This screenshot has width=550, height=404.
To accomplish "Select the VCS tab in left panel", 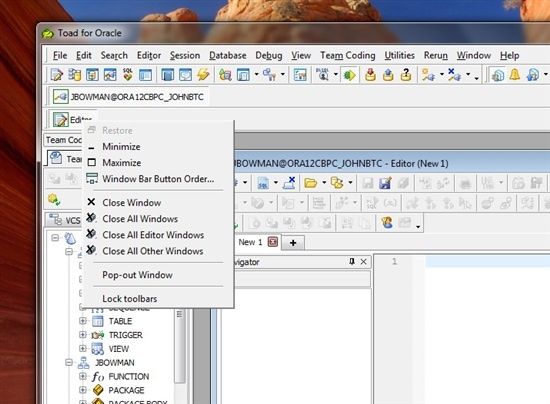I will [65, 220].
